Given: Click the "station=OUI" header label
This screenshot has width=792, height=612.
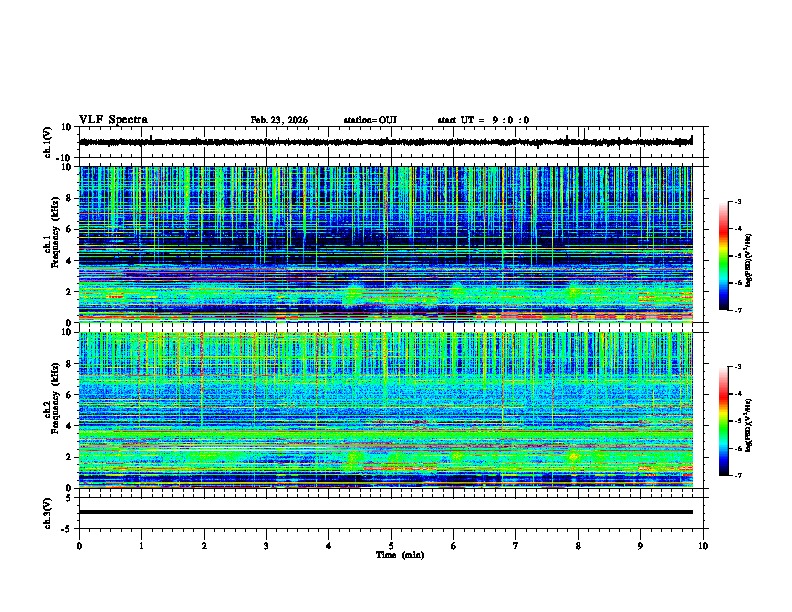Looking at the screenshot, I should tap(370, 120).
